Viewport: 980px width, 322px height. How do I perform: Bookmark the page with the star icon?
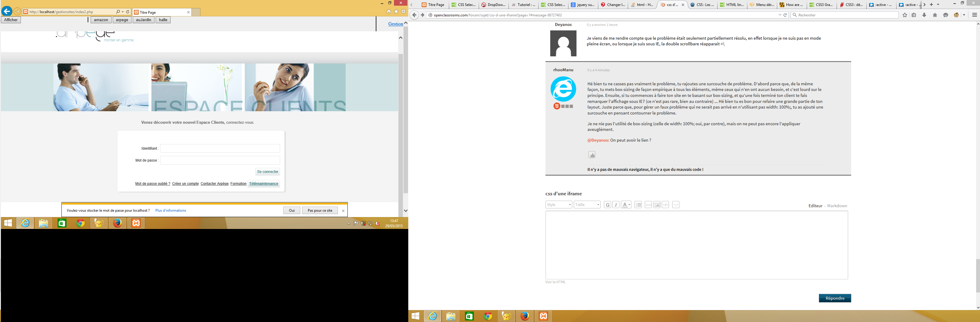pyautogui.click(x=905, y=15)
